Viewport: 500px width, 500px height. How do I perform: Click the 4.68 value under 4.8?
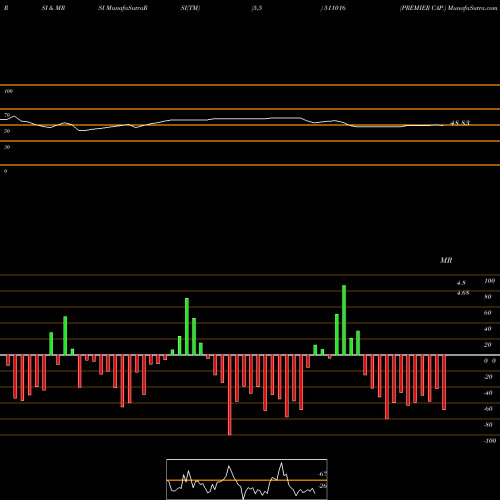pyautogui.click(x=463, y=293)
